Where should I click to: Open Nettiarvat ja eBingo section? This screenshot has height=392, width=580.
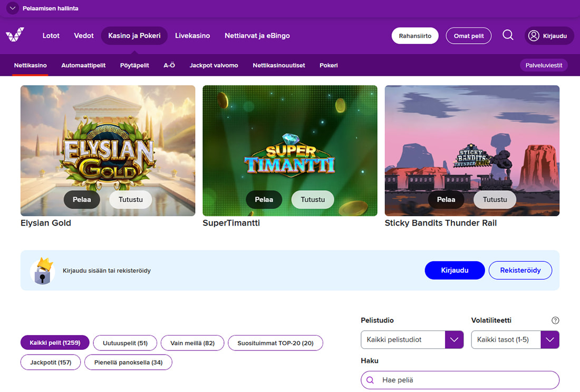click(257, 36)
